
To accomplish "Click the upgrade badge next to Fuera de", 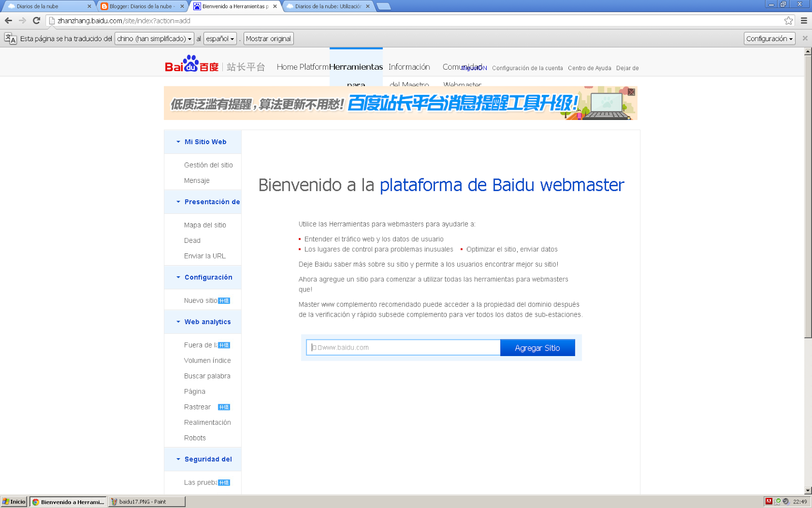I will pos(224,345).
